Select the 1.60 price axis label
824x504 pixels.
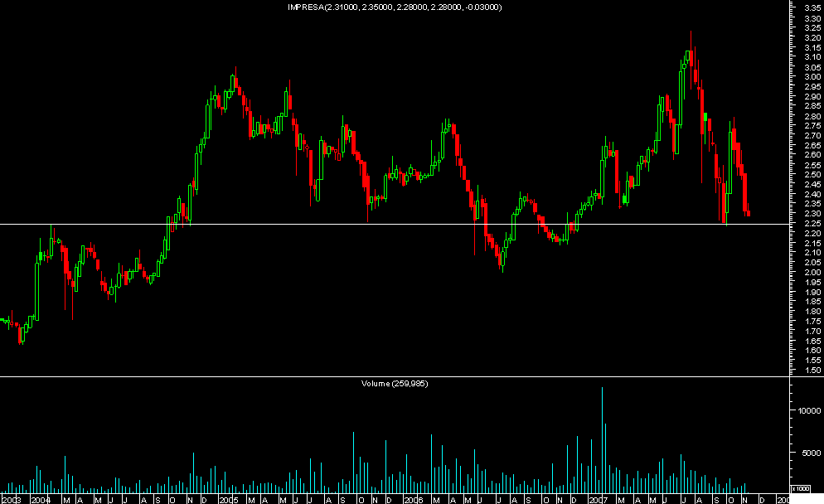pos(812,351)
